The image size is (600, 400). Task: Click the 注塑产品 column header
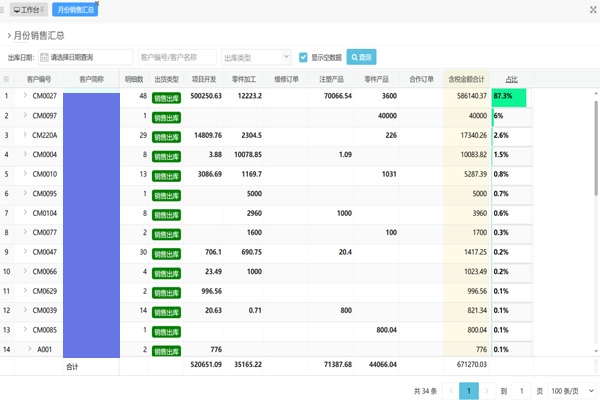pyautogui.click(x=331, y=79)
